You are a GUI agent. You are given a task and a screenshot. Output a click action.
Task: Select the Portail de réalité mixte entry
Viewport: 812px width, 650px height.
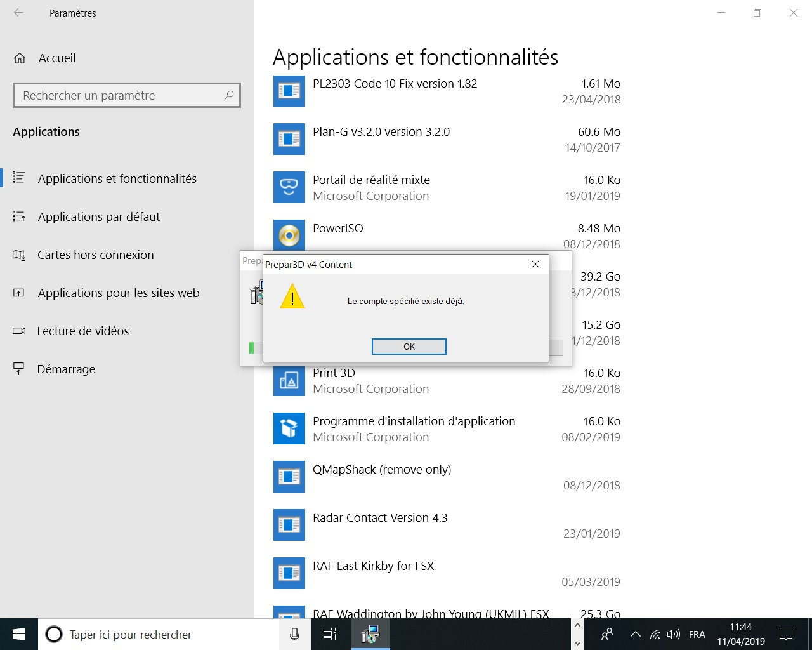(447, 187)
